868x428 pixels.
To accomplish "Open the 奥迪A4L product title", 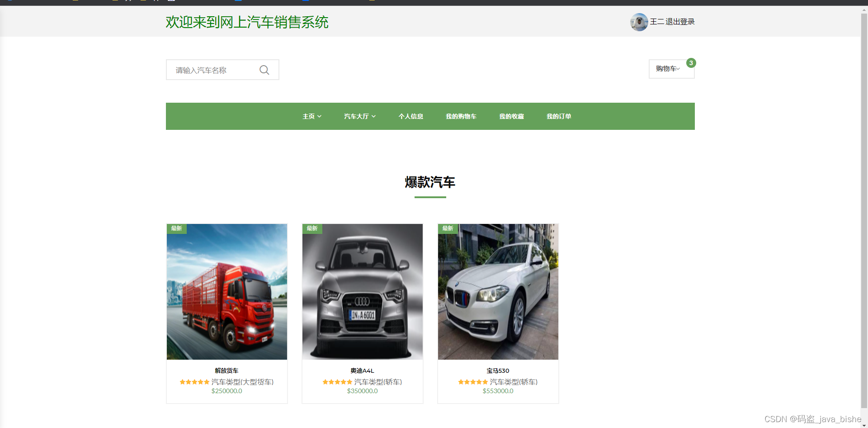I will click(362, 371).
